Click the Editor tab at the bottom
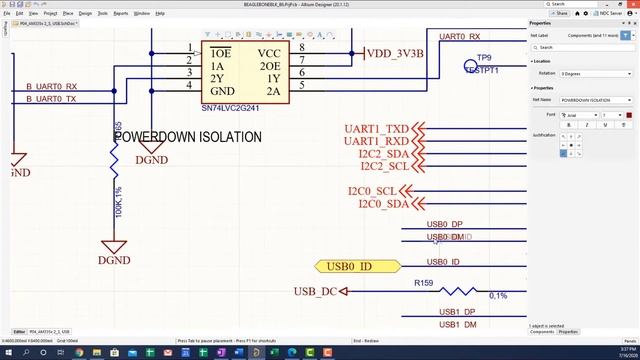 click(19, 332)
